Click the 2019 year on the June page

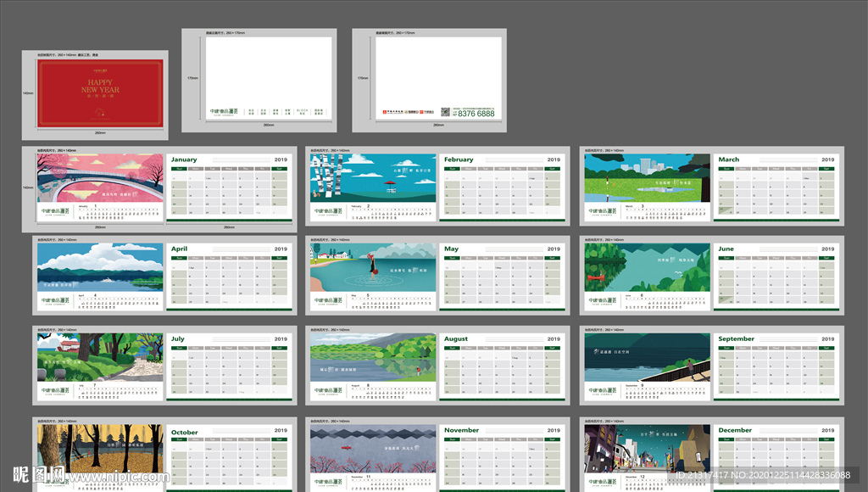(827, 249)
